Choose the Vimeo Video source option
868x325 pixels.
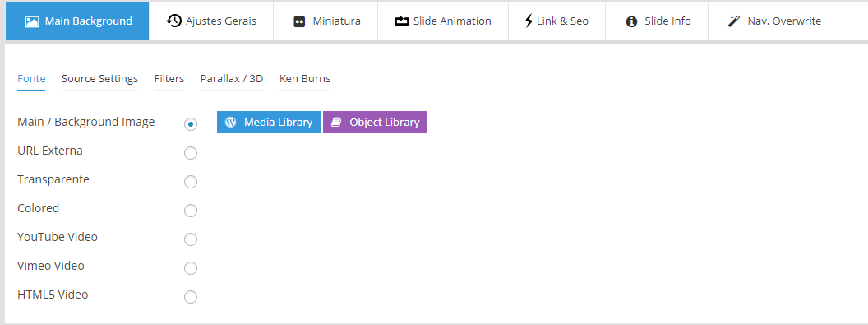[191, 268]
